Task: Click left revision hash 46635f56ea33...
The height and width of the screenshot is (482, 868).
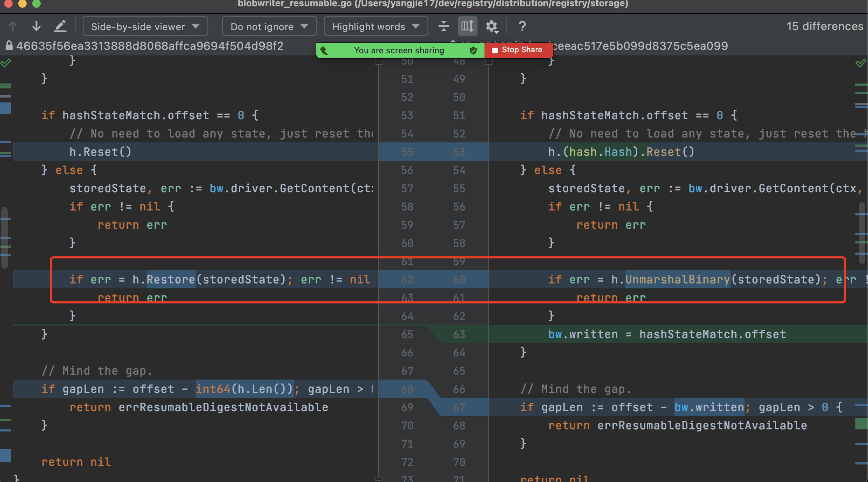Action: click(150, 46)
